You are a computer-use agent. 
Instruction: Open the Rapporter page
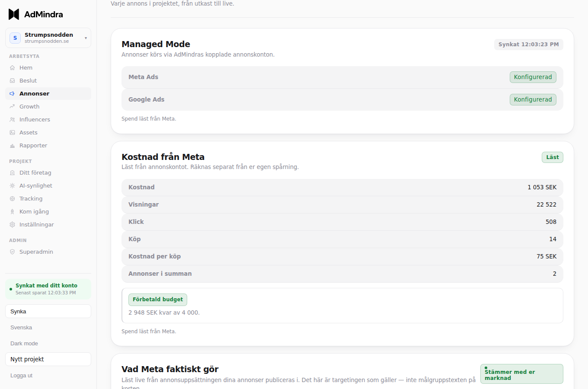pyautogui.click(x=48, y=146)
